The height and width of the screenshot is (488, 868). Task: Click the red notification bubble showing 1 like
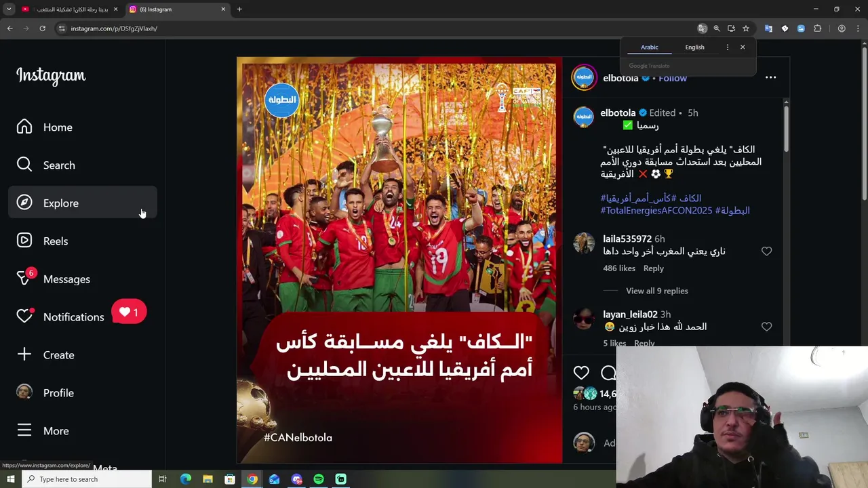pyautogui.click(x=129, y=312)
